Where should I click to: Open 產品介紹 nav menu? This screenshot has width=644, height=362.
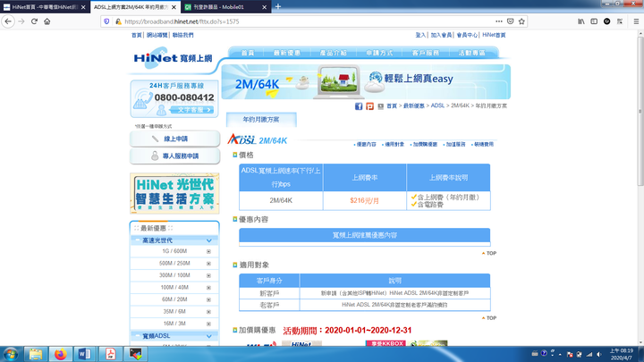333,53
